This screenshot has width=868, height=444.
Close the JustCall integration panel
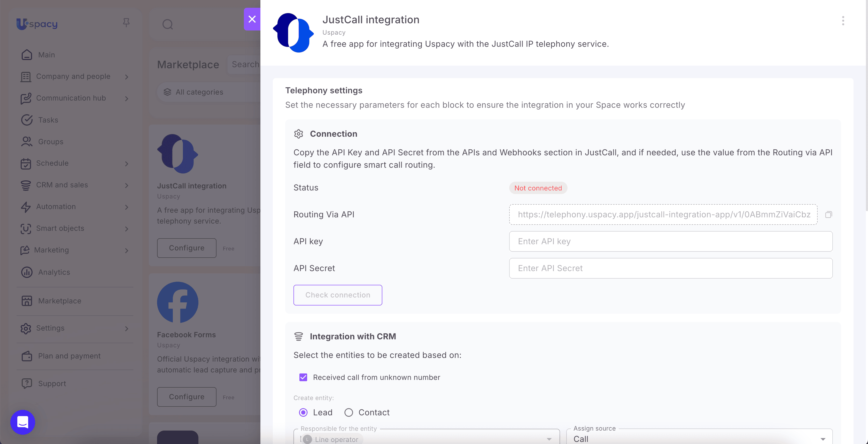252,19
